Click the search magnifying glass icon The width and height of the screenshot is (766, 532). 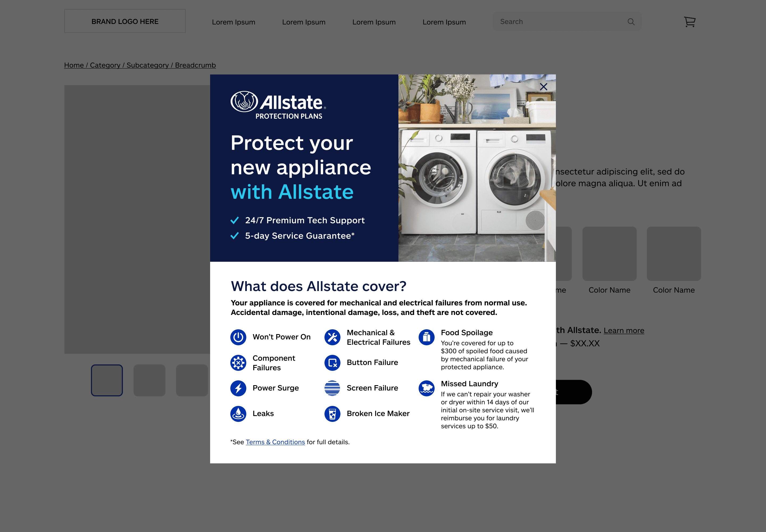tap(631, 22)
